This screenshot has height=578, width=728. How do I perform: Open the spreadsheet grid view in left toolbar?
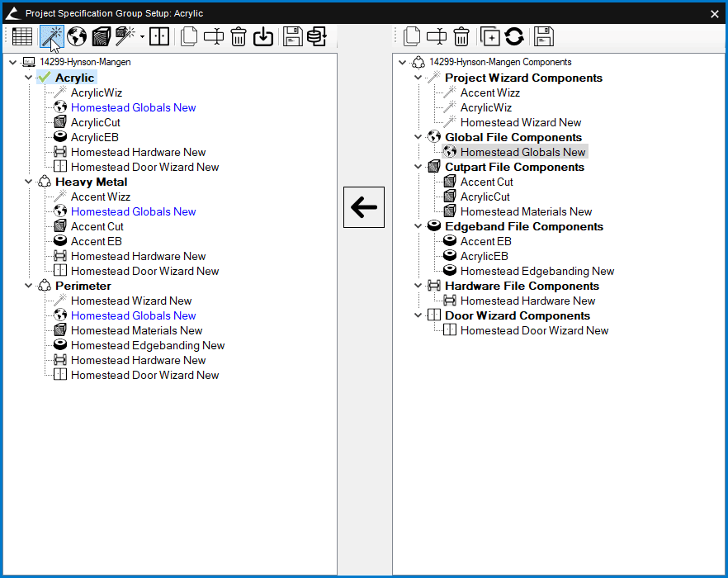(21, 36)
